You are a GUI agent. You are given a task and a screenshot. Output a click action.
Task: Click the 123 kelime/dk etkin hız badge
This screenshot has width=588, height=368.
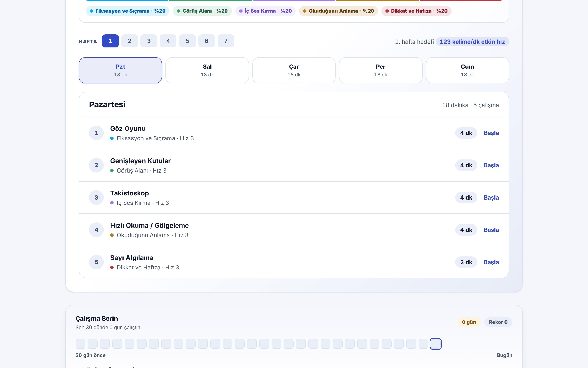tap(472, 42)
